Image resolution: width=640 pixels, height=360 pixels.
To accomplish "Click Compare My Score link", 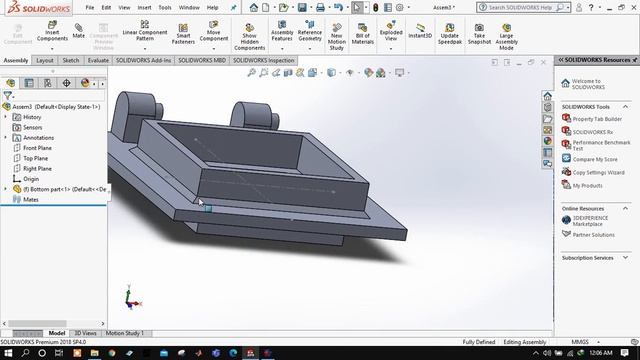I will [595, 159].
